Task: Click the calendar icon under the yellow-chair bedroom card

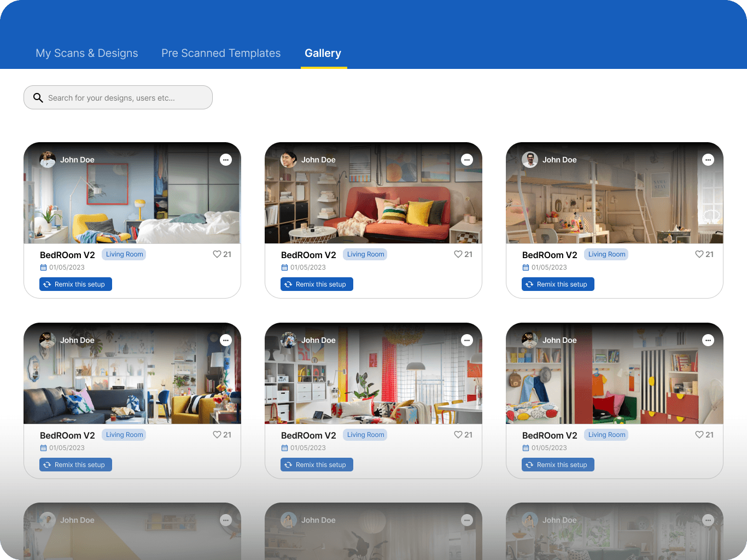Action: pos(43,267)
